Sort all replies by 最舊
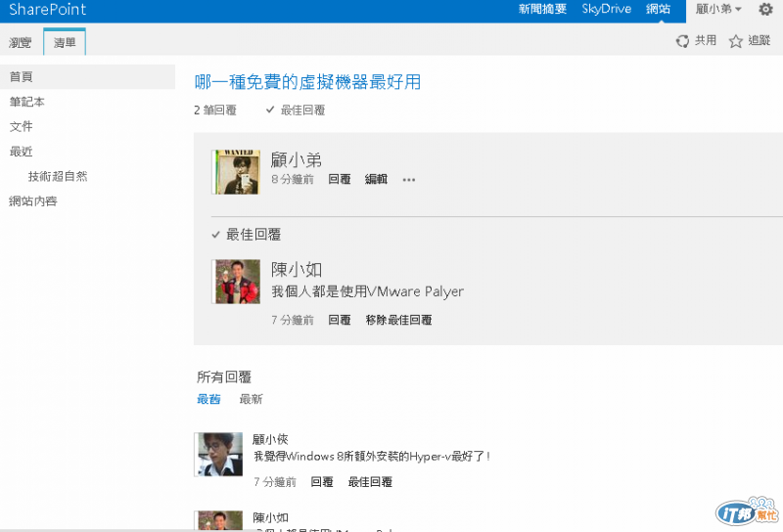The image size is (783, 532). coord(208,399)
